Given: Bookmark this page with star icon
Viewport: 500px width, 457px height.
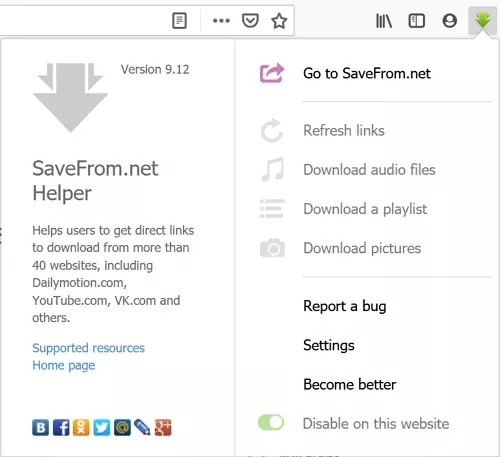Looking at the screenshot, I should click(x=279, y=21).
